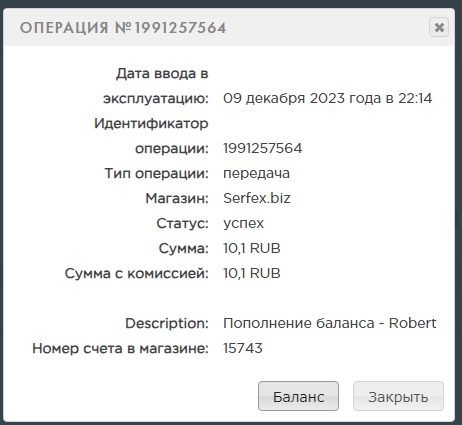Click the Serfex.biz shop name
Viewport: 462px width, 425px height.
click(257, 198)
